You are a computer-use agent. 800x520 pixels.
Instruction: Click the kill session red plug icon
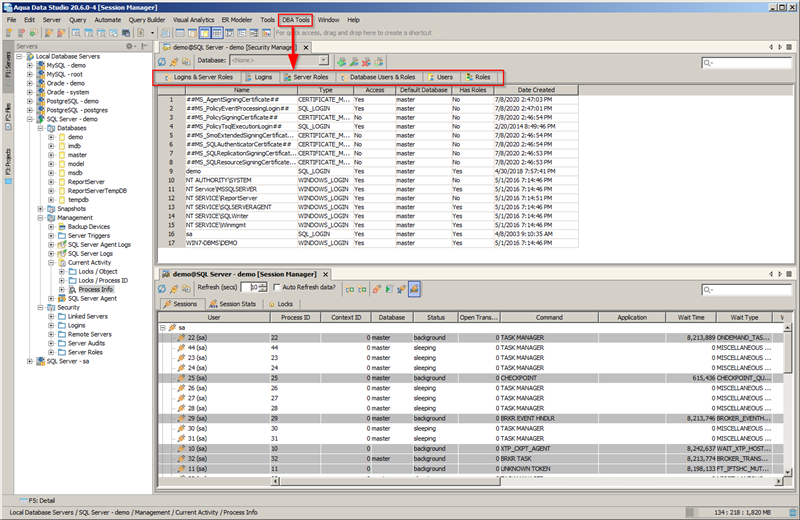pos(377,289)
